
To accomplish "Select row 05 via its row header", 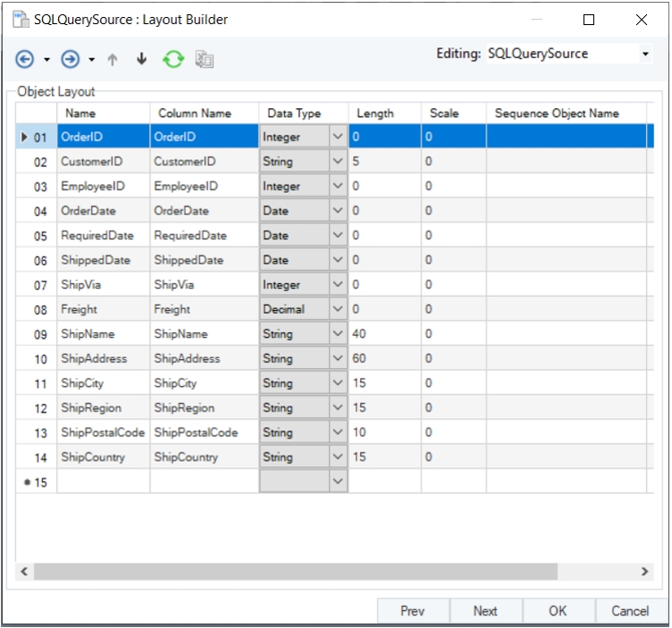I will point(36,237).
